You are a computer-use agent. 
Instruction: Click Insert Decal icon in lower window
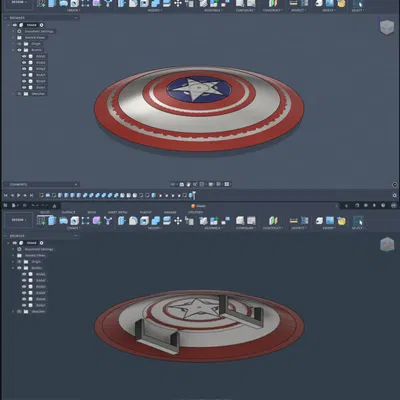click(x=330, y=221)
